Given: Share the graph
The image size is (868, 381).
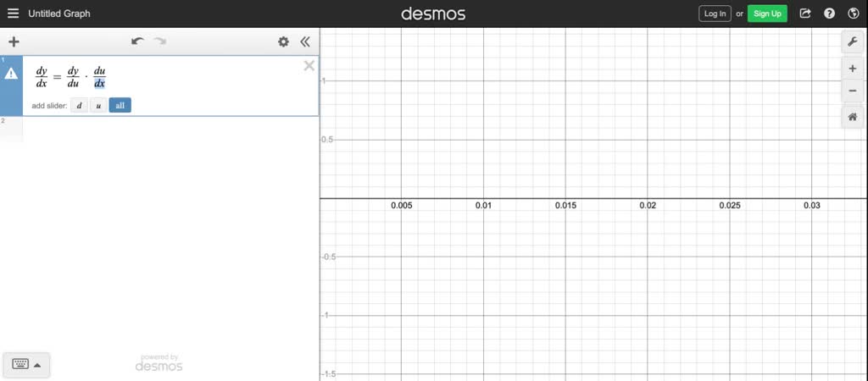Looking at the screenshot, I should (x=805, y=14).
